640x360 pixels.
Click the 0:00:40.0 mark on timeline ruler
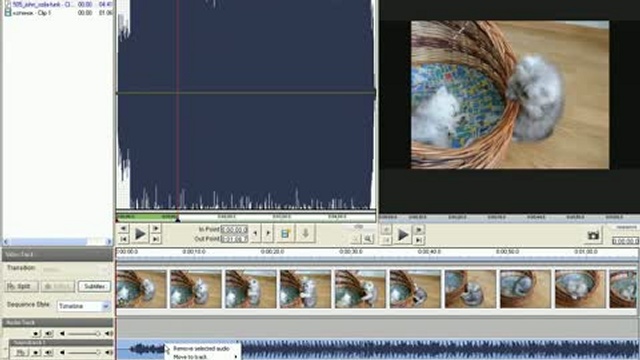(429, 252)
